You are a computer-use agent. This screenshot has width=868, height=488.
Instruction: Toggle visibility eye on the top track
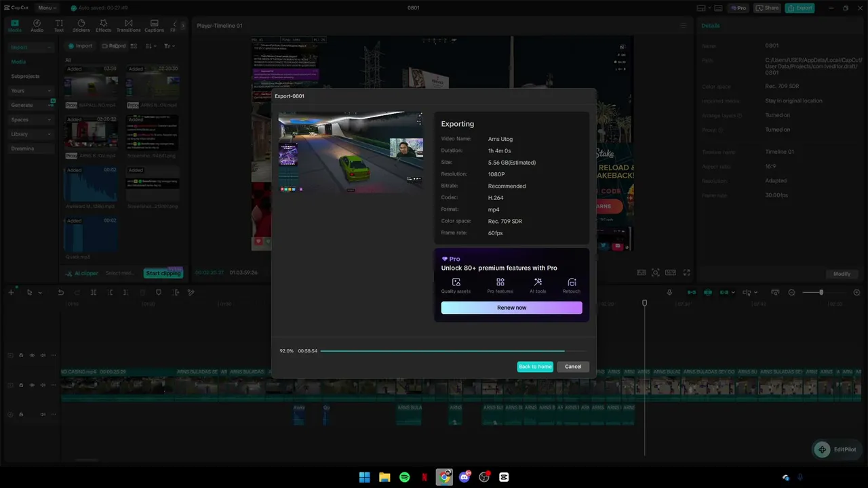point(32,355)
